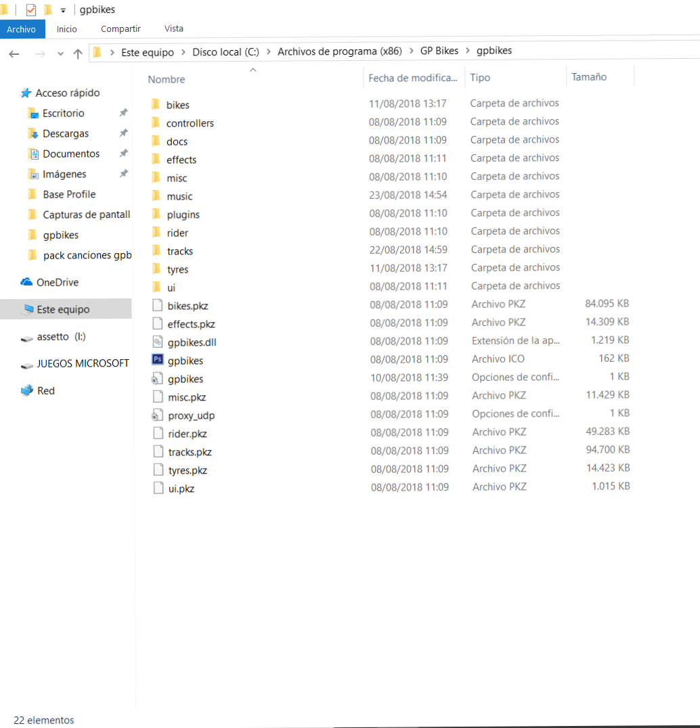Click the pin icon next to Escritorio
The height and width of the screenshot is (728, 700).
coord(124,113)
